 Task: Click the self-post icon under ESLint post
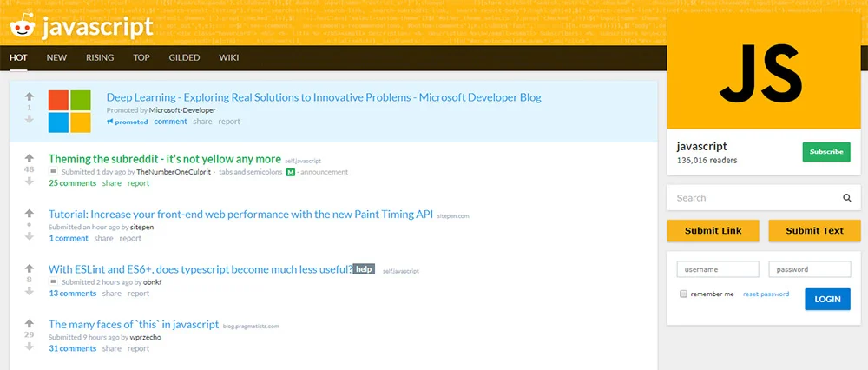click(x=53, y=282)
